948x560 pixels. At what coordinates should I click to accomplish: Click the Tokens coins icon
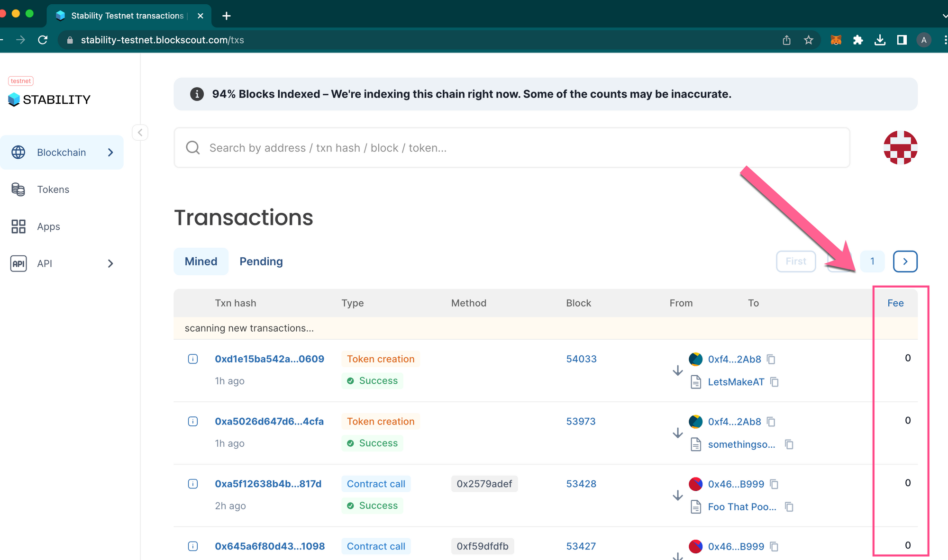point(18,190)
